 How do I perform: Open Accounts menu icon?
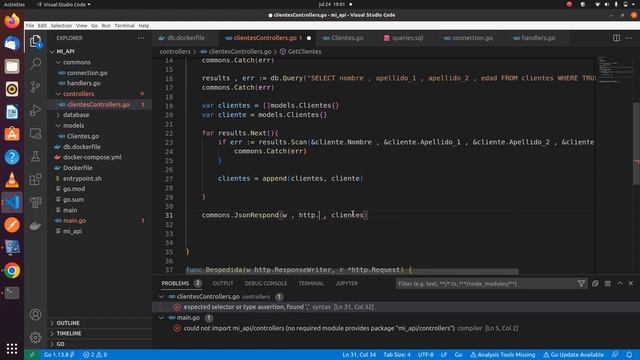(x=36, y=315)
